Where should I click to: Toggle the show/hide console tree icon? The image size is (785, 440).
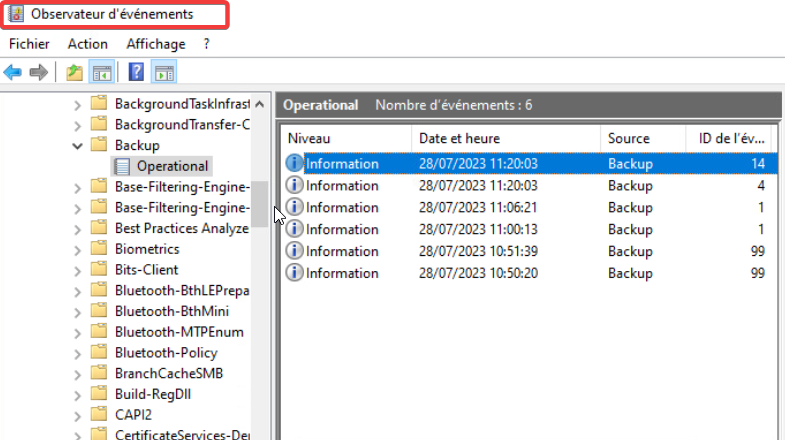[101, 72]
